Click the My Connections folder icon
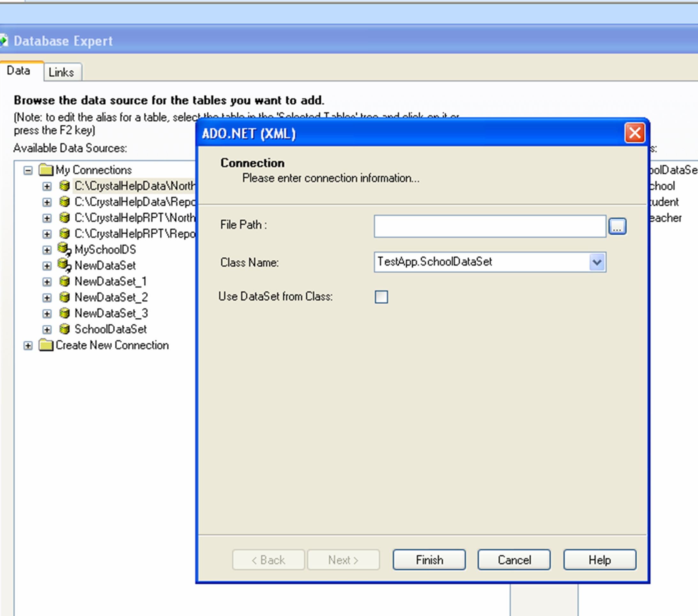This screenshot has width=698, height=616. pyautogui.click(x=45, y=170)
